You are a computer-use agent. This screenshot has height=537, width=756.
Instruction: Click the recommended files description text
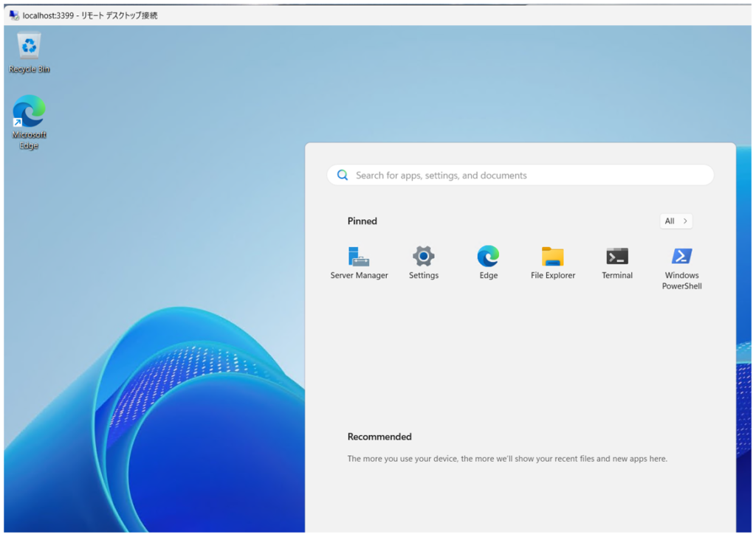tap(507, 459)
